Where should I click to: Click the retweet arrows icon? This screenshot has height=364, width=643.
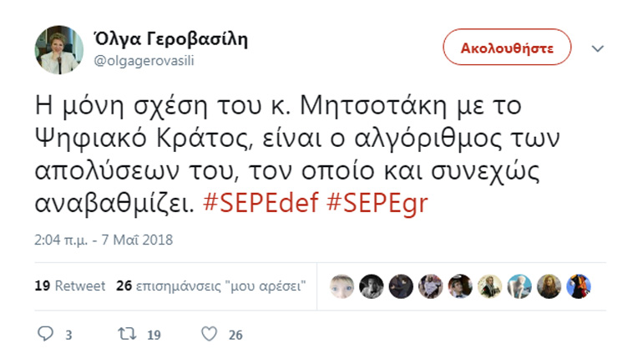(x=127, y=334)
